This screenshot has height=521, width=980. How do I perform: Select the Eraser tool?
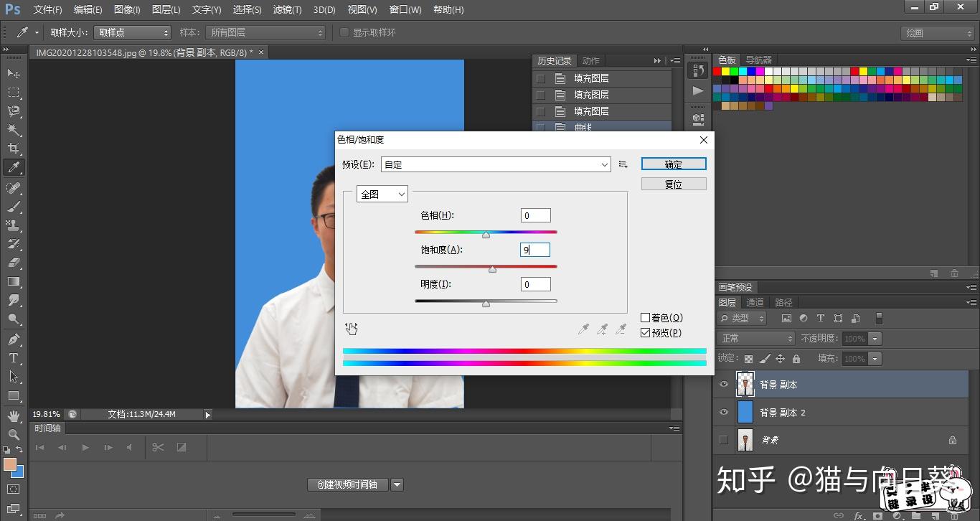(x=14, y=262)
